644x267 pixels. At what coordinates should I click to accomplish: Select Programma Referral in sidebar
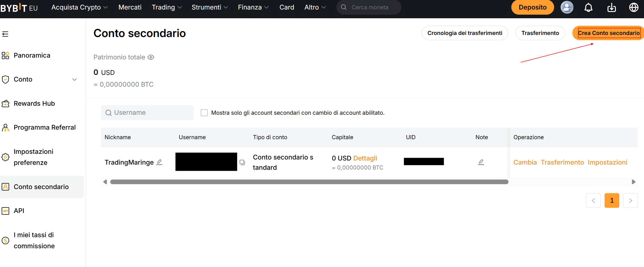point(45,127)
